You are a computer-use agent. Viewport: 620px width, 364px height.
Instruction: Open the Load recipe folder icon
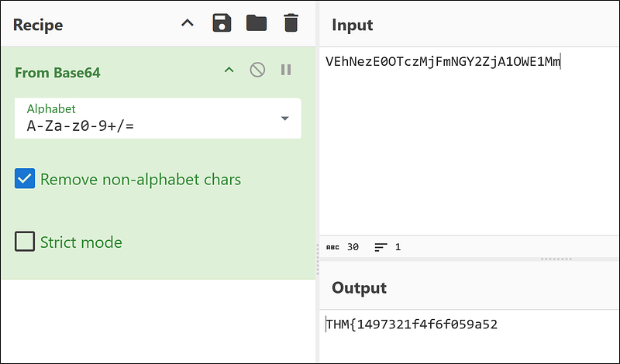coord(257,23)
